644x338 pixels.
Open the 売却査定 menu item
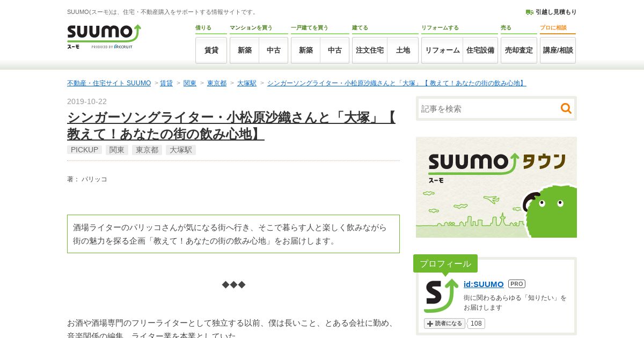[x=519, y=50]
